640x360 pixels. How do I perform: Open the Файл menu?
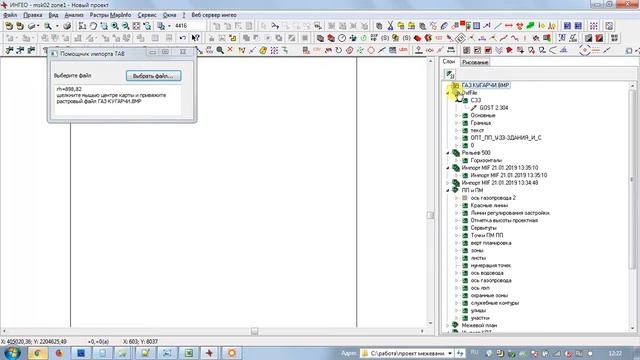10,15
